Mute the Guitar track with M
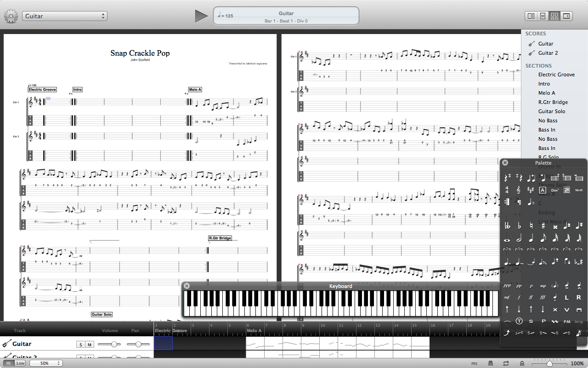The width and height of the screenshot is (588, 368). click(x=90, y=345)
